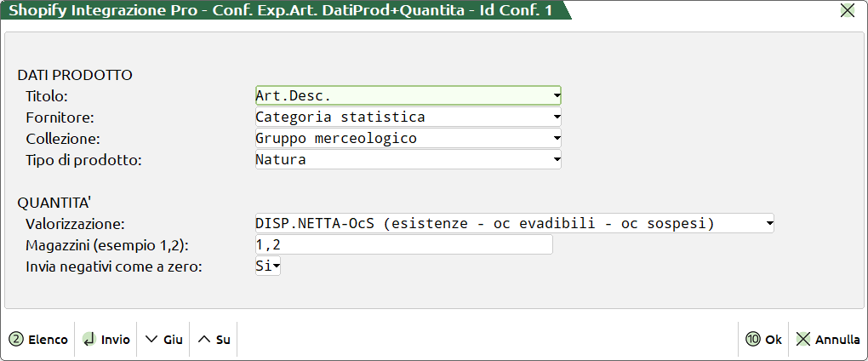
Task: Click the dialog title bar text
Action: coord(281,10)
